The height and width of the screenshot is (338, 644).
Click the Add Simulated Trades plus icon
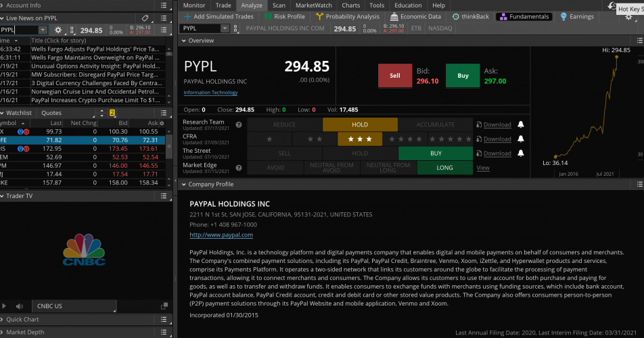(x=187, y=17)
